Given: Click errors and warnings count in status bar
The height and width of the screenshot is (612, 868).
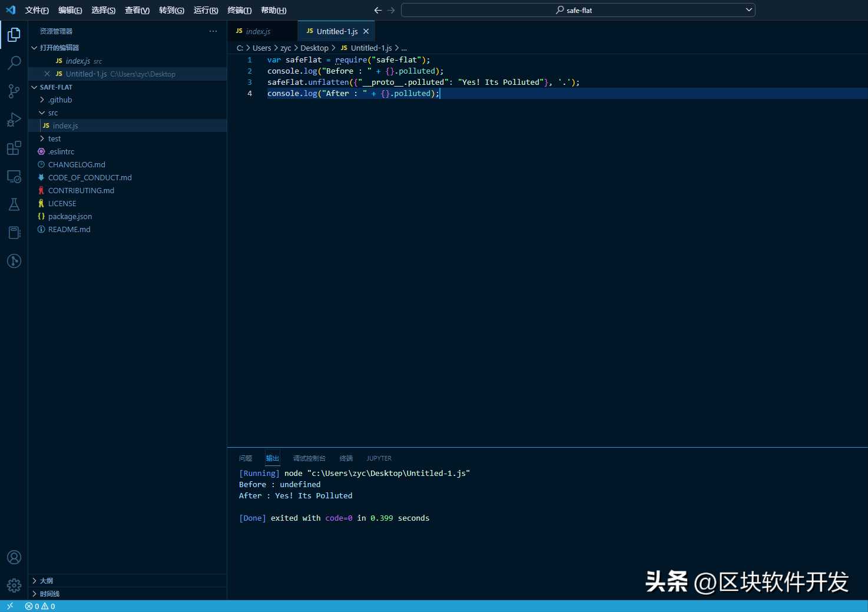Looking at the screenshot, I should coord(40,606).
